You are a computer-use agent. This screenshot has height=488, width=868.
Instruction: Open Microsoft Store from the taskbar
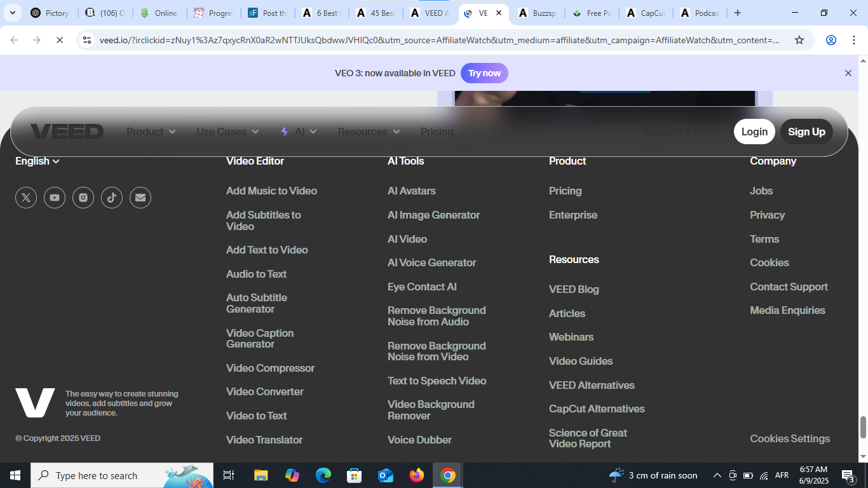point(355,475)
